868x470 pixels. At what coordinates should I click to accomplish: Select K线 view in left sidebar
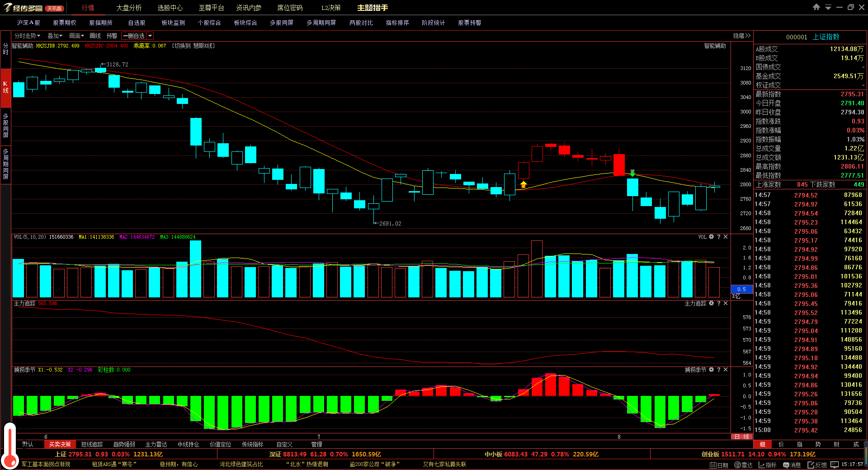pyautogui.click(x=5, y=87)
